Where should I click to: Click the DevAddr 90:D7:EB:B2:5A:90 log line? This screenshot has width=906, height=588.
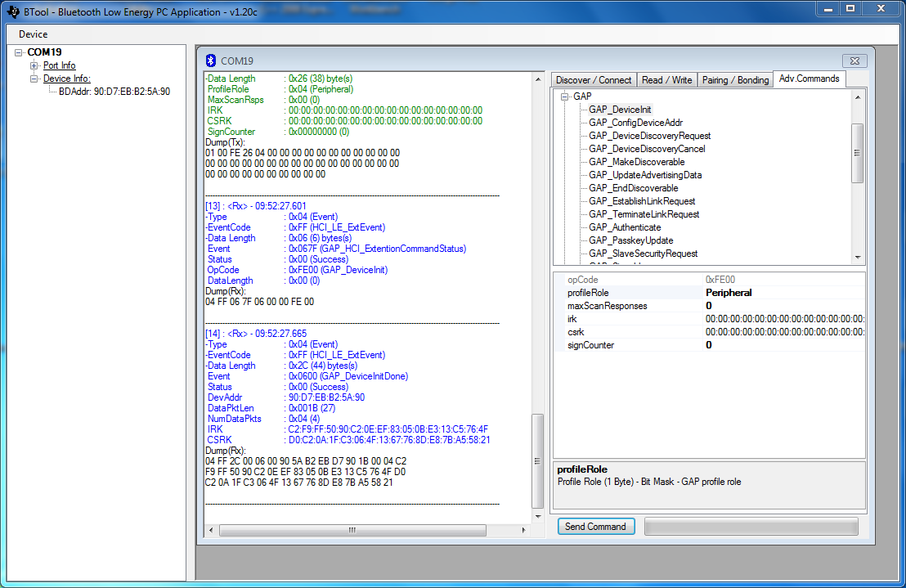(x=286, y=397)
